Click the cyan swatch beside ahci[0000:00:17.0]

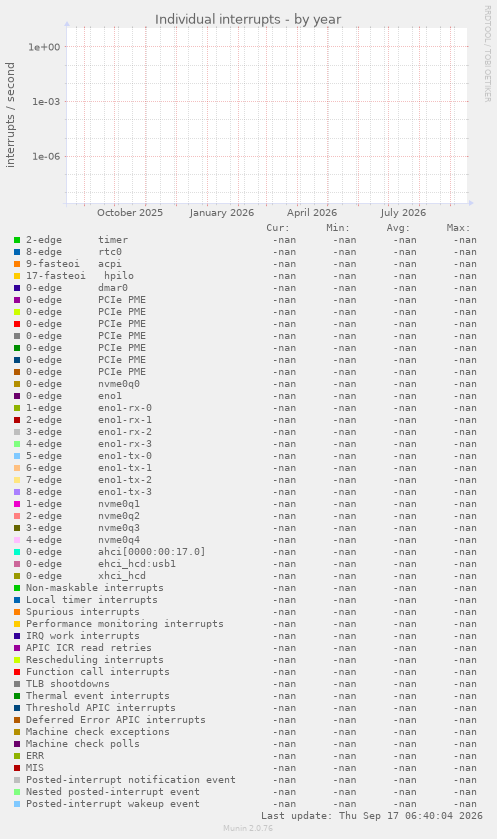pyautogui.click(x=17, y=552)
